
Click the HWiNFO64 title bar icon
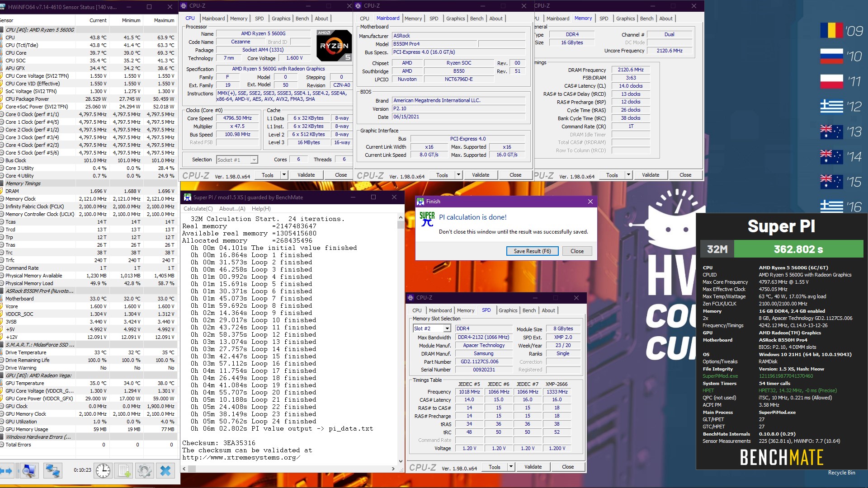(3, 7)
